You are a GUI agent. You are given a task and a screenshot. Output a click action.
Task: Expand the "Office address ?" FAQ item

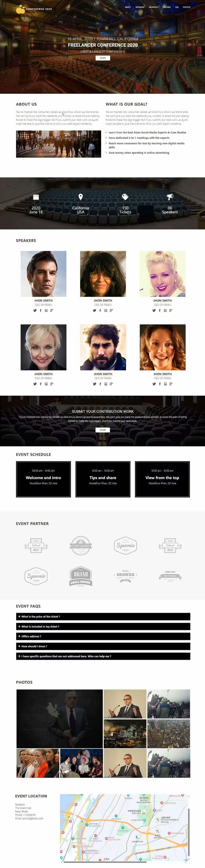pos(103,636)
